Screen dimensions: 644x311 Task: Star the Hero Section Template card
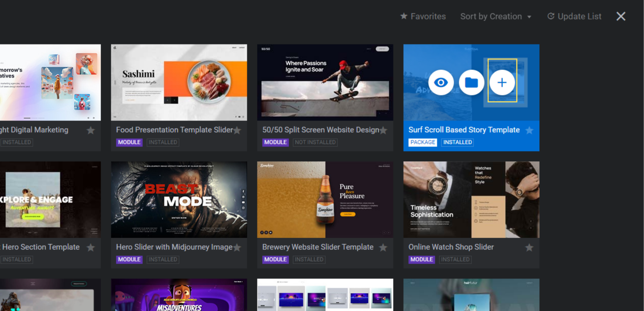pos(91,247)
